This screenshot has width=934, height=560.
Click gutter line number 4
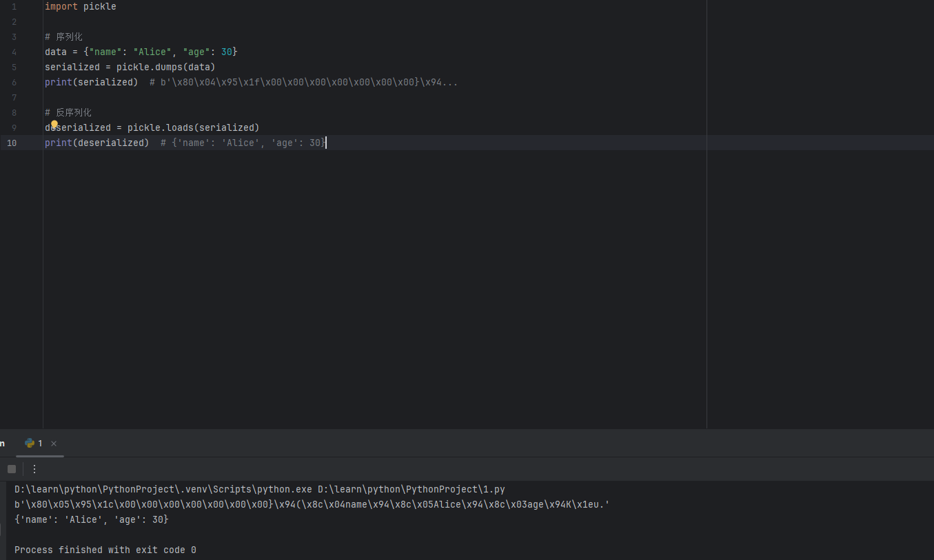14,52
